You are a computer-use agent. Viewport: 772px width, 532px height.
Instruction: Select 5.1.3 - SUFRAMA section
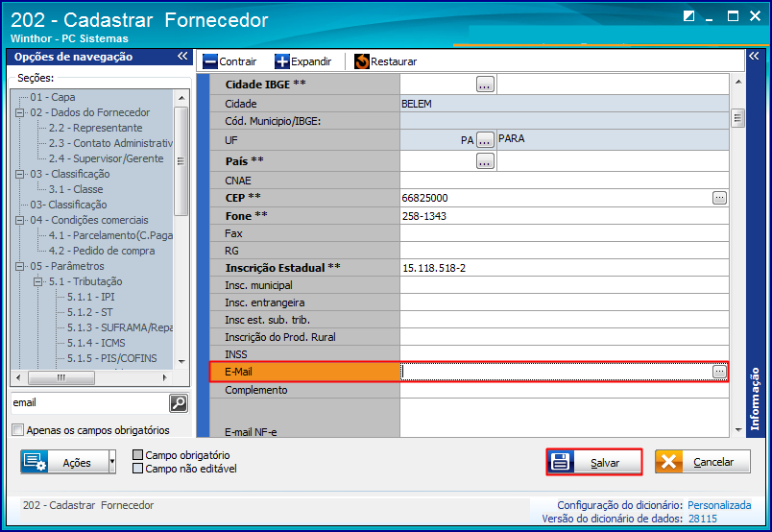(120, 327)
